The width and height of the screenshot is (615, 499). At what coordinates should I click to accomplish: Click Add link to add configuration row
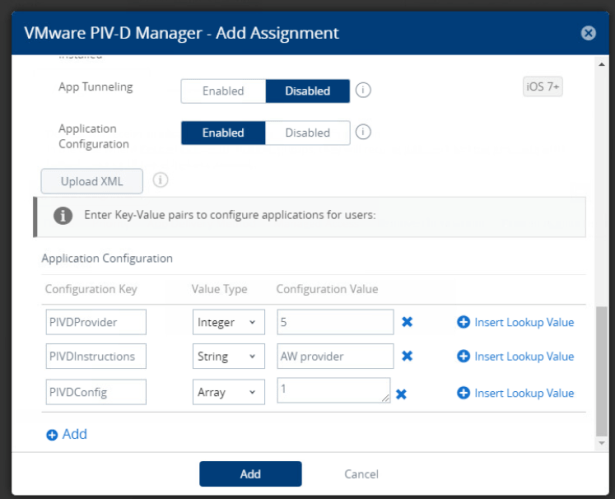(x=75, y=434)
